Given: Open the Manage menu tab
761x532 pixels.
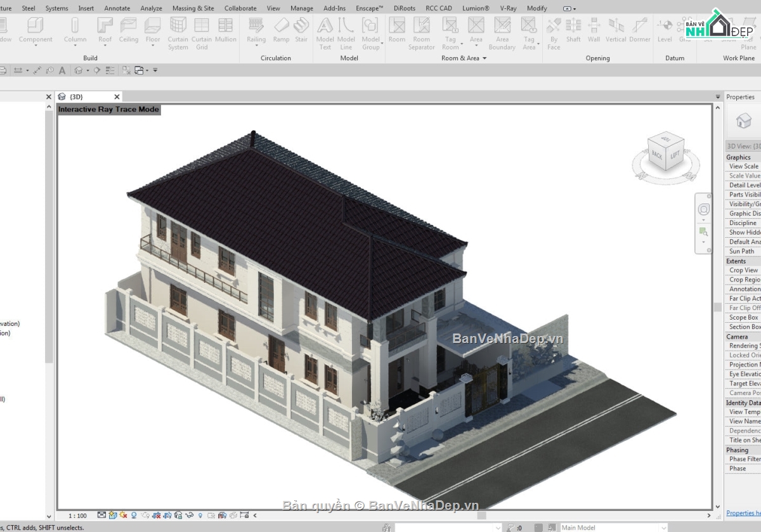Looking at the screenshot, I should pyautogui.click(x=301, y=8).
